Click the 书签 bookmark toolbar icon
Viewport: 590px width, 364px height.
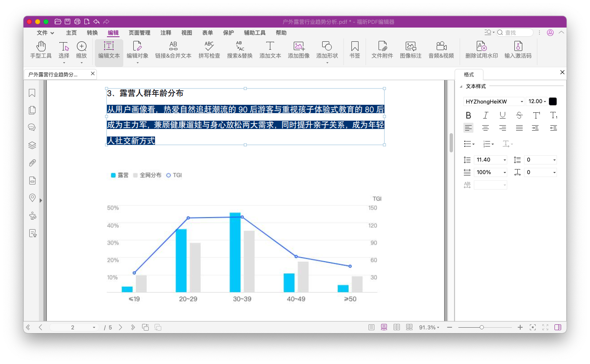354,49
